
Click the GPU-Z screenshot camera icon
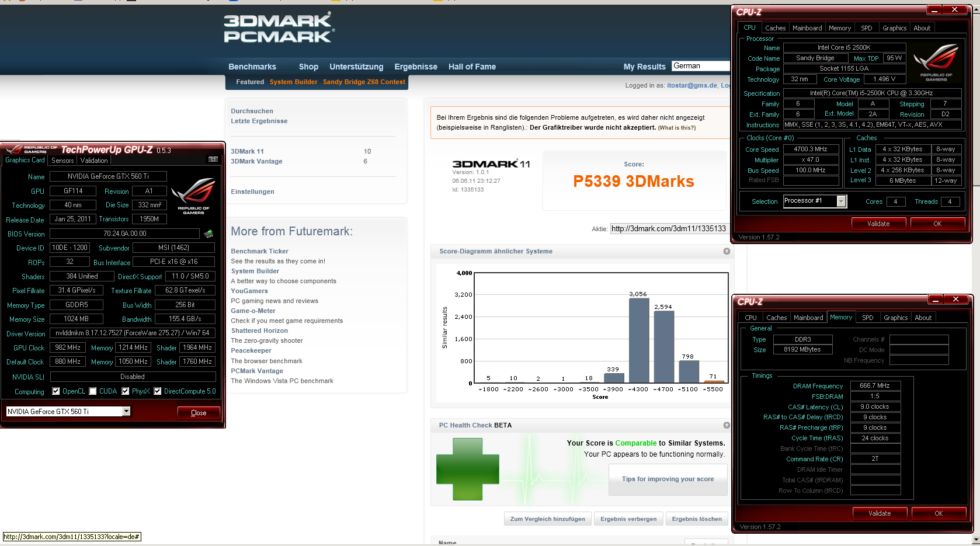coord(213,159)
